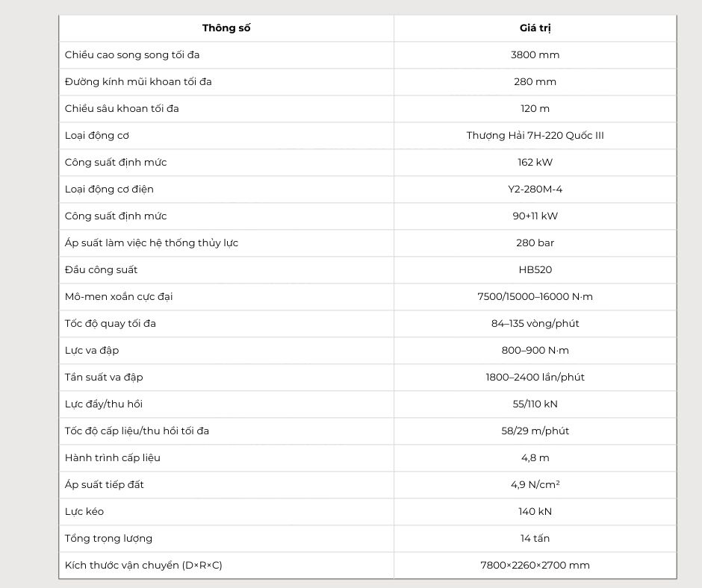Select the "Loại động cơ điện" cell
The image size is (702, 588).
pyautogui.click(x=109, y=190)
